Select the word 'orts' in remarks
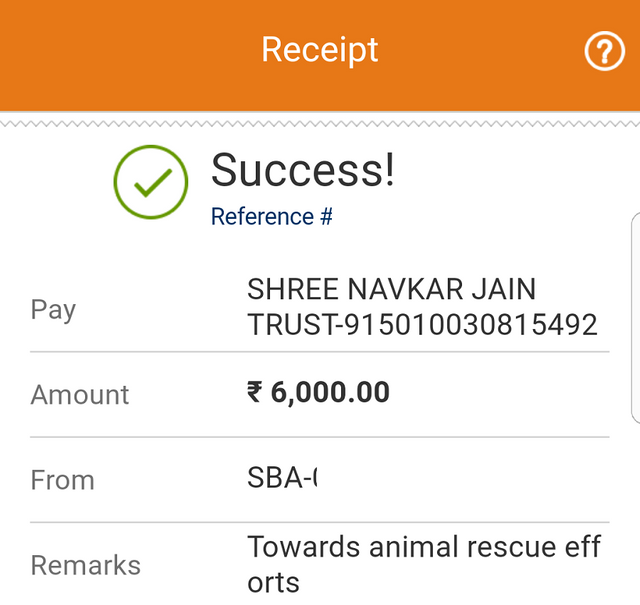The height and width of the screenshot is (605, 640). coord(273,583)
